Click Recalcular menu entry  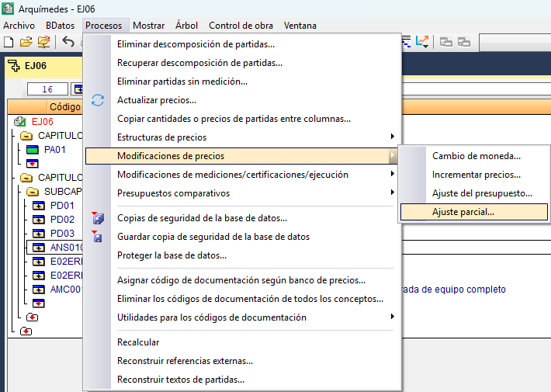pyautogui.click(x=242, y=342)
